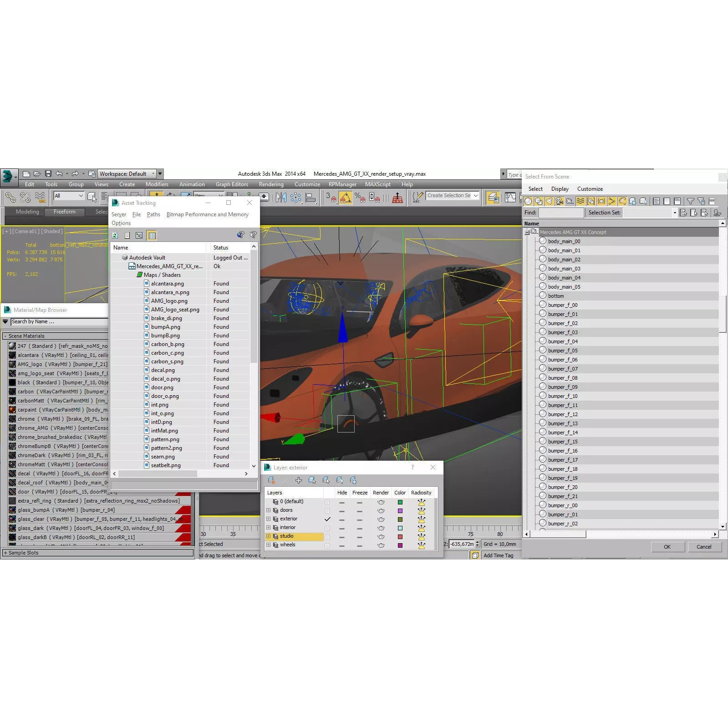Toggle the render teapot for the doors layer

tap(381, 510)
